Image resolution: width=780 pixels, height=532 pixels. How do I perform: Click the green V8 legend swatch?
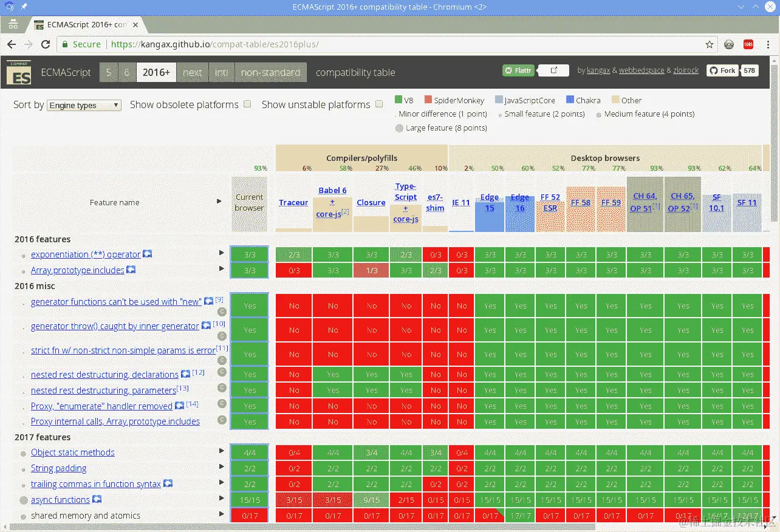tap(399, 100)
